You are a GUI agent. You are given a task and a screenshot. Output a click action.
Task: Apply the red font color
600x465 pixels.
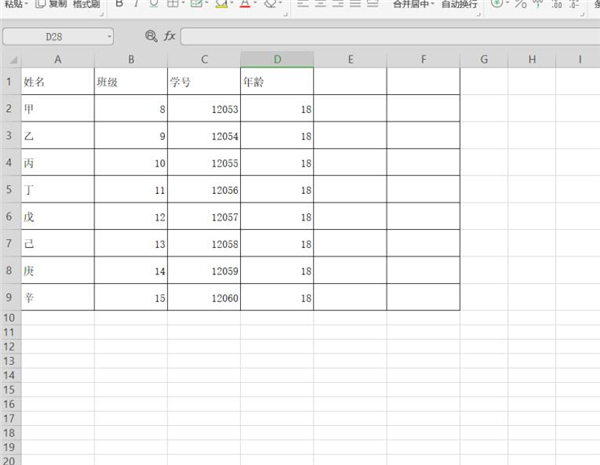coord(245,3)
